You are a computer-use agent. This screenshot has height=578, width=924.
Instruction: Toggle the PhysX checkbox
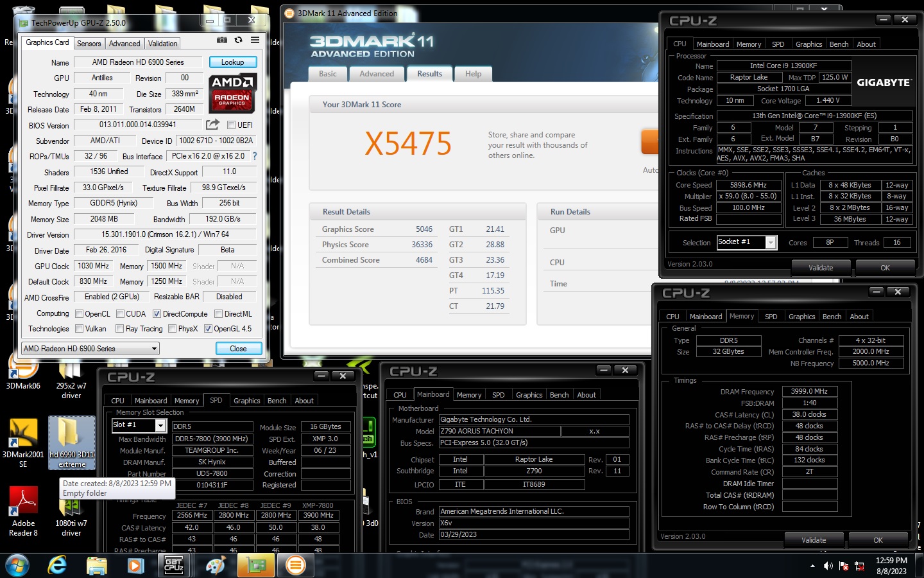[172, 329]
